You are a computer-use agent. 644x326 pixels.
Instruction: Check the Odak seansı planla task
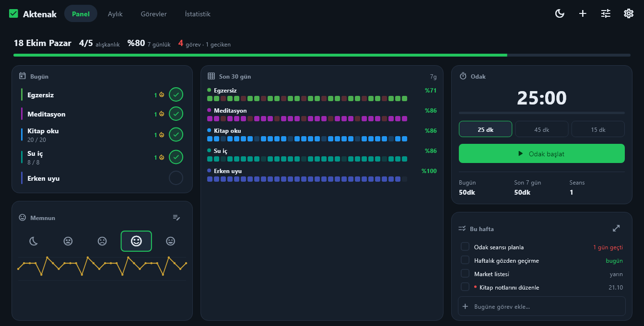pos(465,246)
